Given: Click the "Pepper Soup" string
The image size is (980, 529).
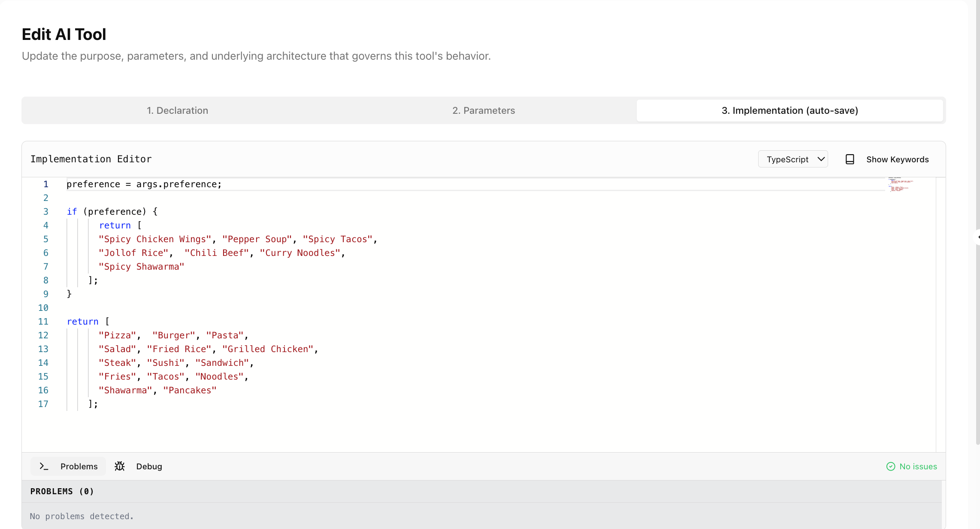Looking at the screenshot, I should [x=257, y=239].
